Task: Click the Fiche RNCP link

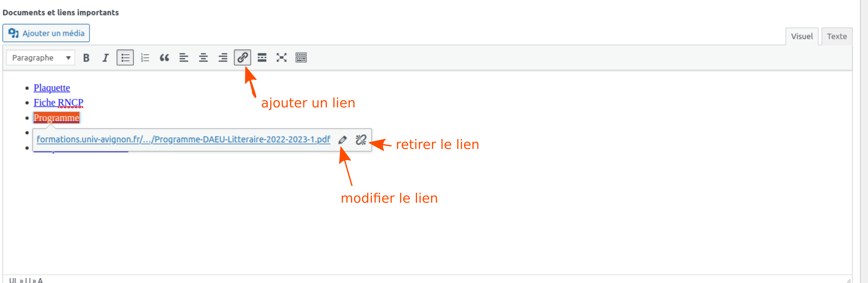Action: (58, 102)
